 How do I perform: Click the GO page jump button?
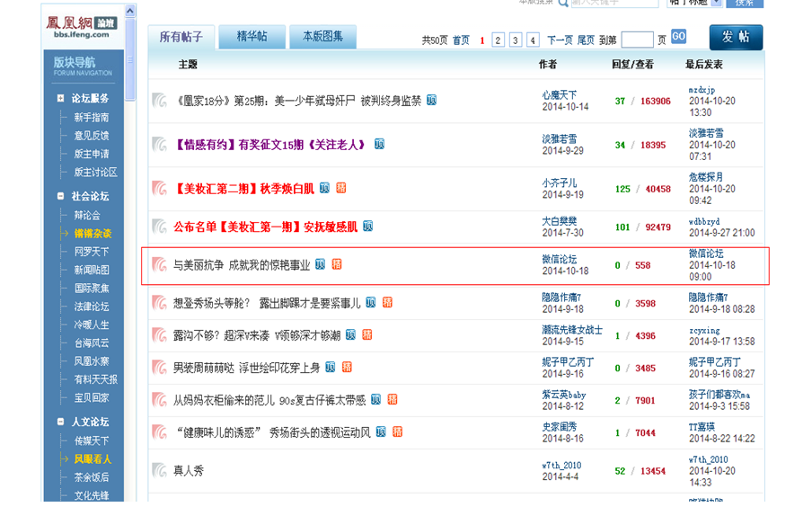click(678, 36)
